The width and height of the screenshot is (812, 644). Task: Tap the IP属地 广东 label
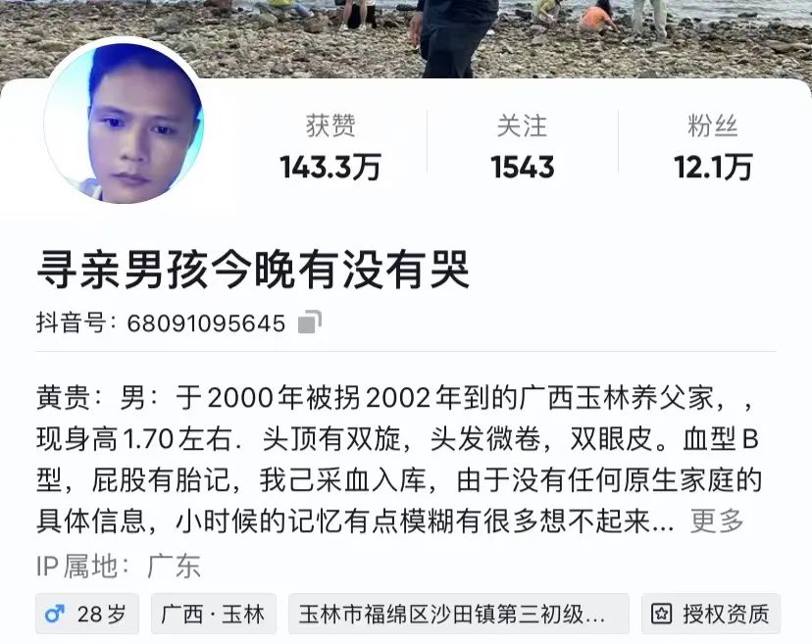coord(118,566)
